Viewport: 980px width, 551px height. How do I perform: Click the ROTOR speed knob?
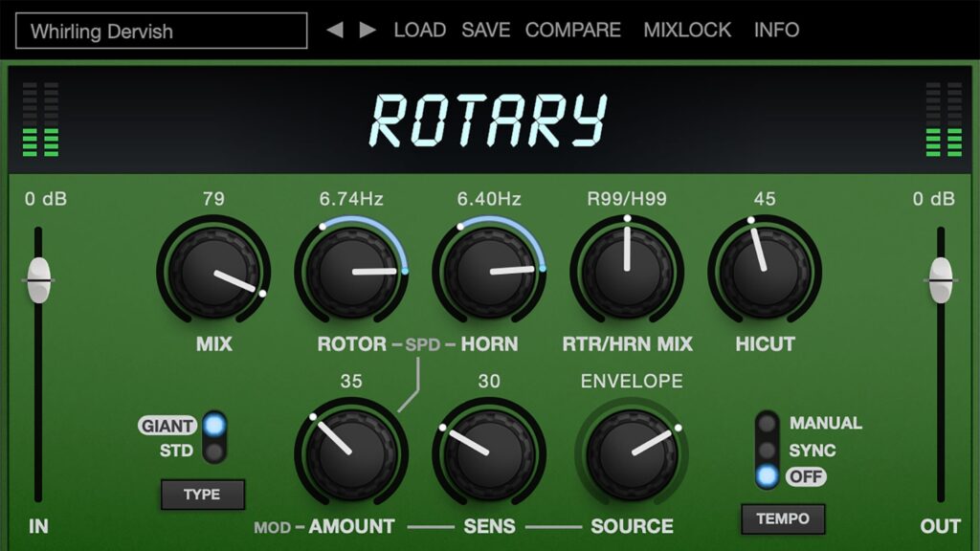point(353,271)
